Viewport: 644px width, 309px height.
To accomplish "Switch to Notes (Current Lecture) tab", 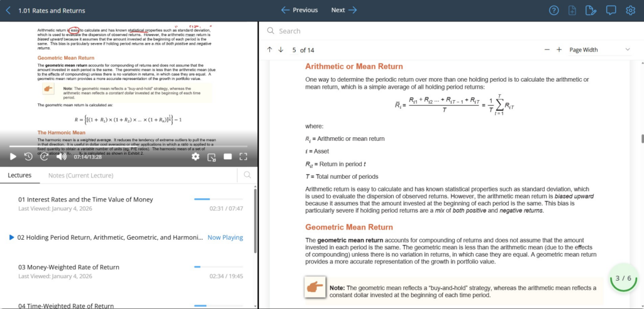I will pos(80,175).
